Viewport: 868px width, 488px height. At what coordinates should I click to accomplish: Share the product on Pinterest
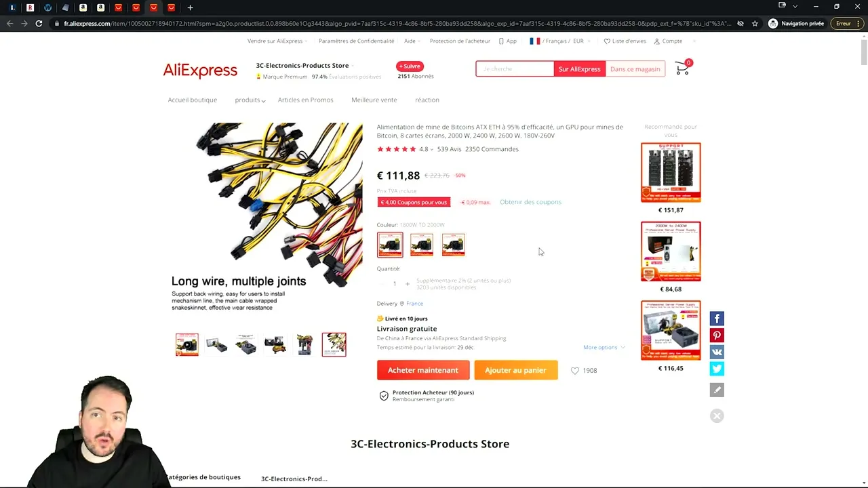point(717,335)
